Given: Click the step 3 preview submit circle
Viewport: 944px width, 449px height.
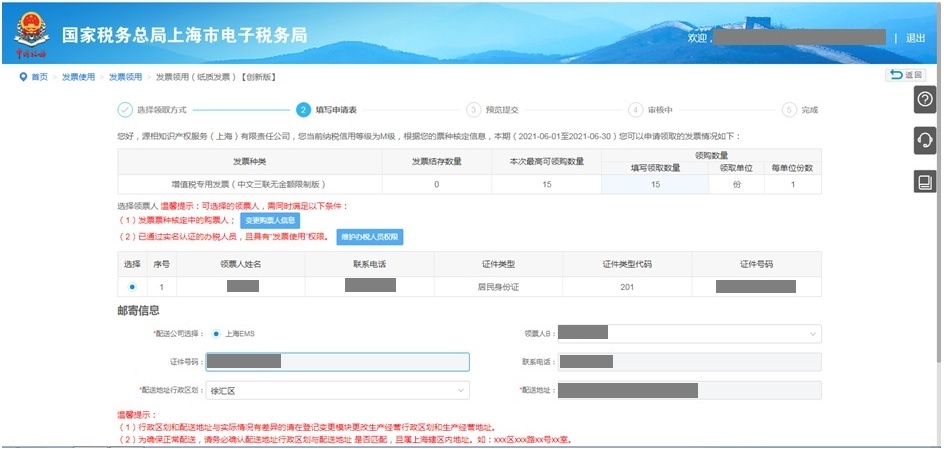Looking at the screenshot, I should point(473,110).
